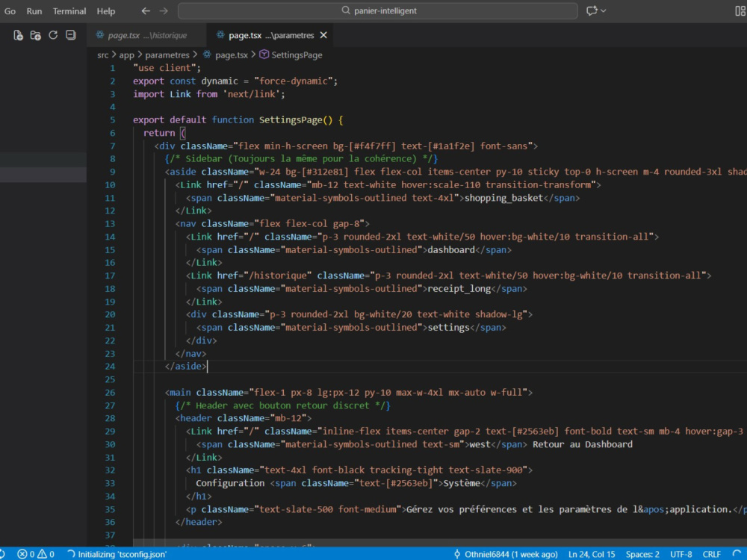Go forward in editor navigation history
The height and width of the screenshot is (560, 747).
(164, 10)
